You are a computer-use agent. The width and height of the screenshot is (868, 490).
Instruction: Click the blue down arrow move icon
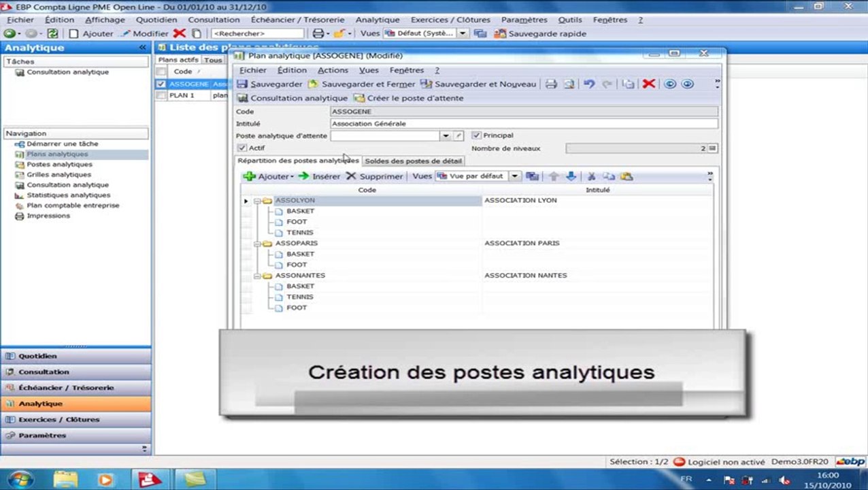571,176
